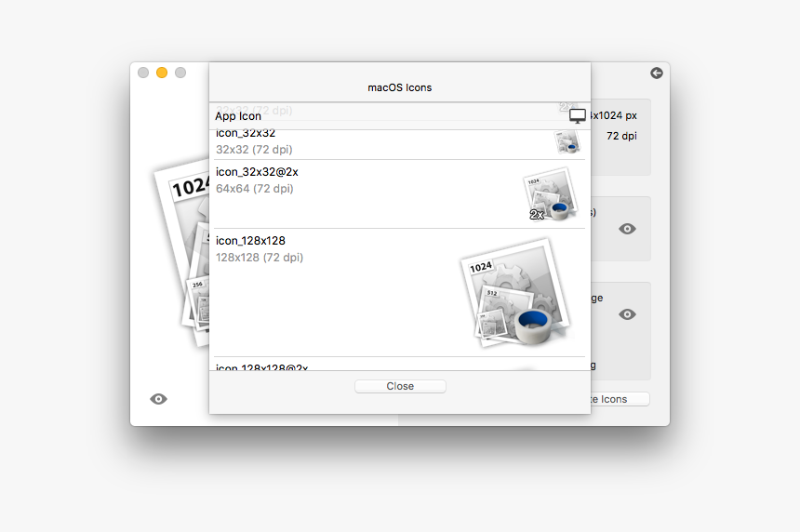Screen dimensions: 800x532
Task: Click the 64x64 (72 dpi) size label
Action: (x=255, y=189)
